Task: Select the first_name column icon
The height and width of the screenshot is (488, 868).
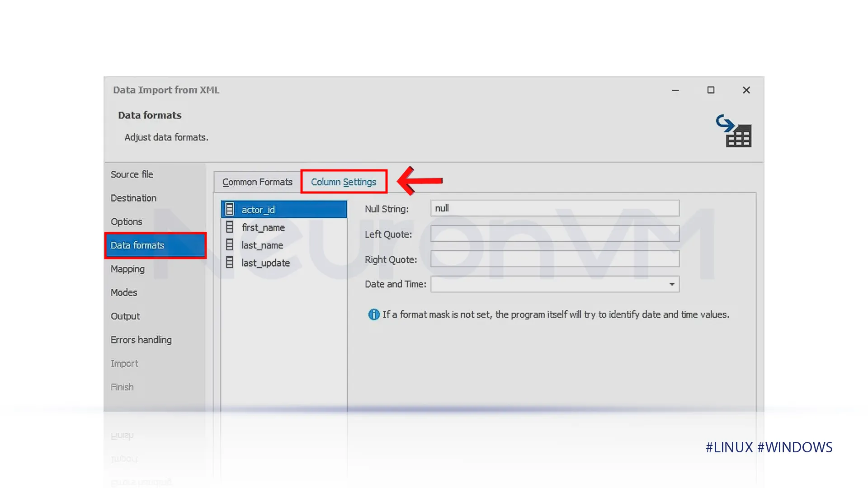Action: (231, 227)
